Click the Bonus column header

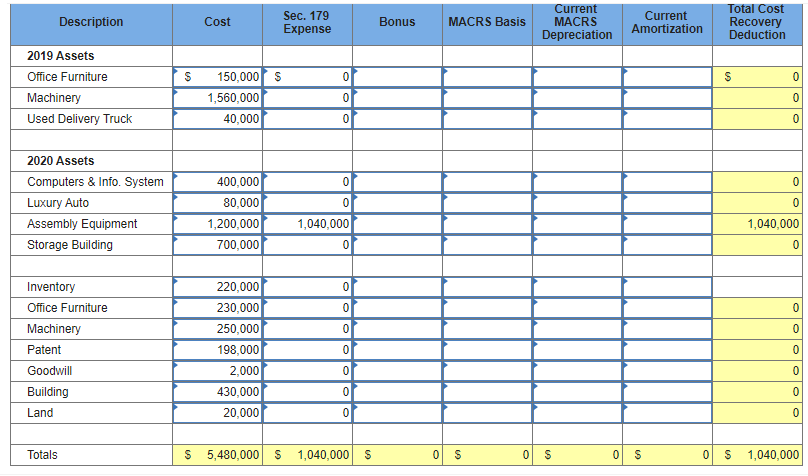point(397,22)
